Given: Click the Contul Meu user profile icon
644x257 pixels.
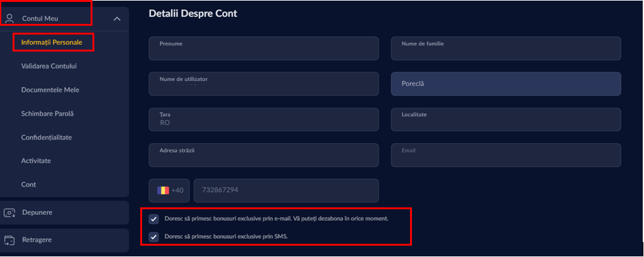Looking at the screenshot, I should [9, 18].
